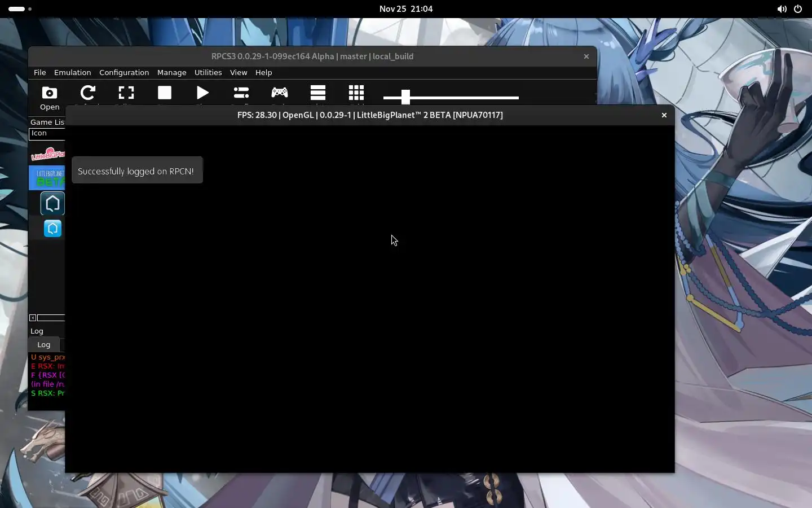Open the Manage menu

coord(172,72)
